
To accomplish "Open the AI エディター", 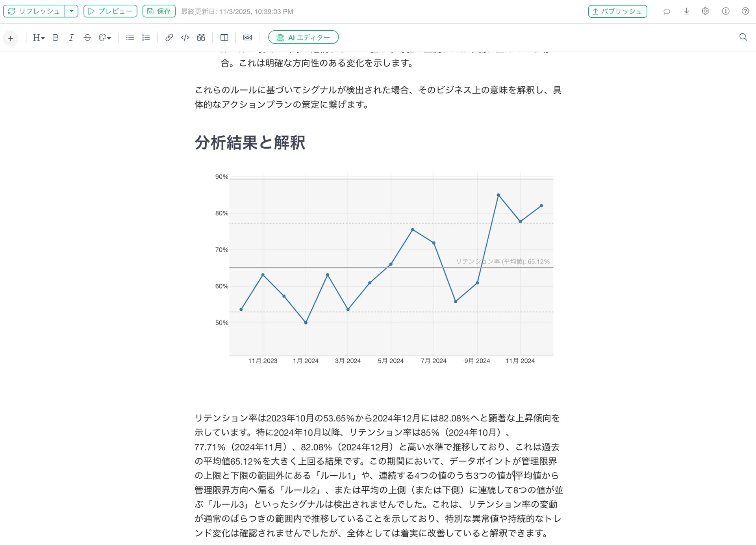I will [303, 37].
